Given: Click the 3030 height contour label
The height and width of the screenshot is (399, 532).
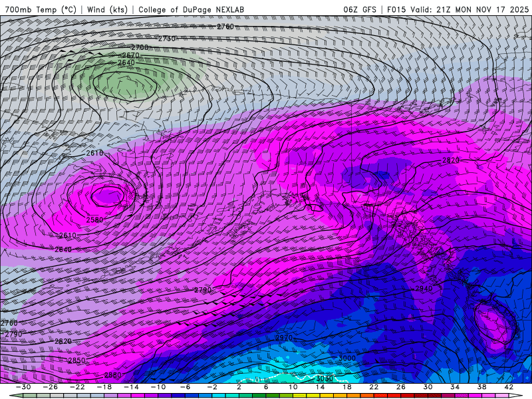Looking at the screenshot, I should tap(325, 378).
